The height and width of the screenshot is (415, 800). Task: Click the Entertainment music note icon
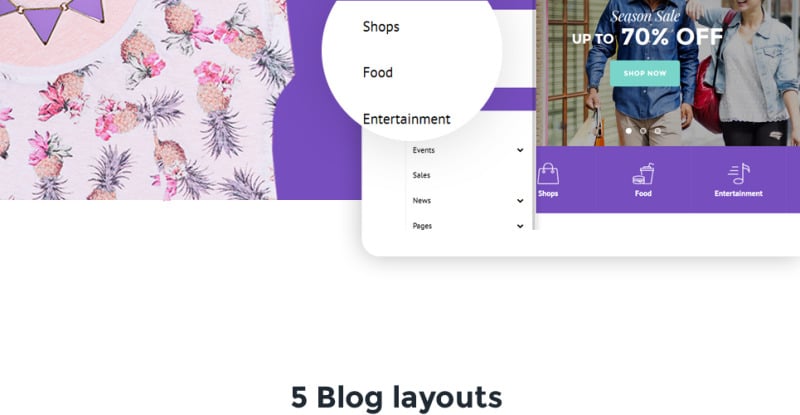[739, 174]
